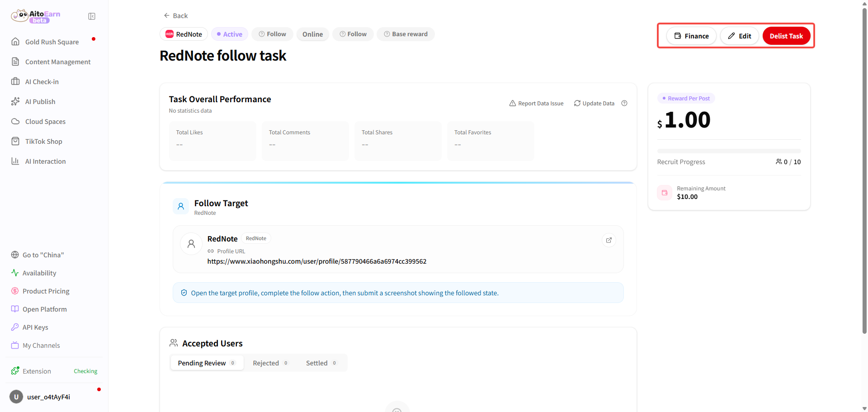Click the Availability pulse icon
868x412 pixels.
click(x=15, y=273)
